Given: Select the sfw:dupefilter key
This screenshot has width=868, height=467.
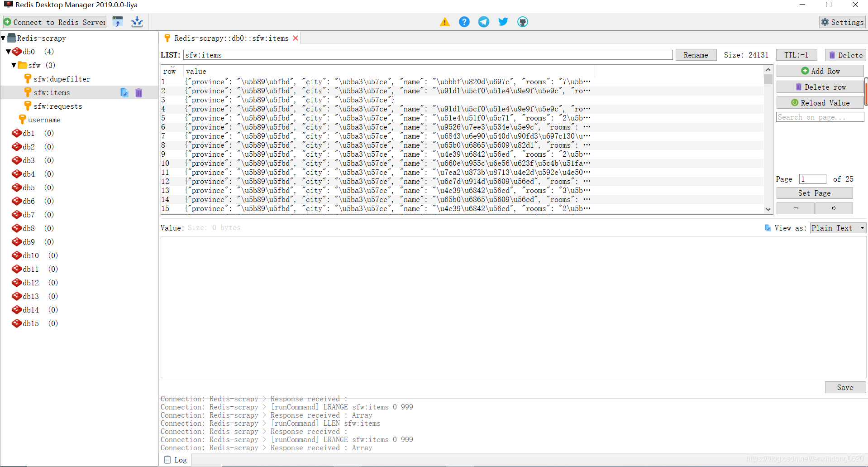Looking at the screenshot, I should pos(62,79).
